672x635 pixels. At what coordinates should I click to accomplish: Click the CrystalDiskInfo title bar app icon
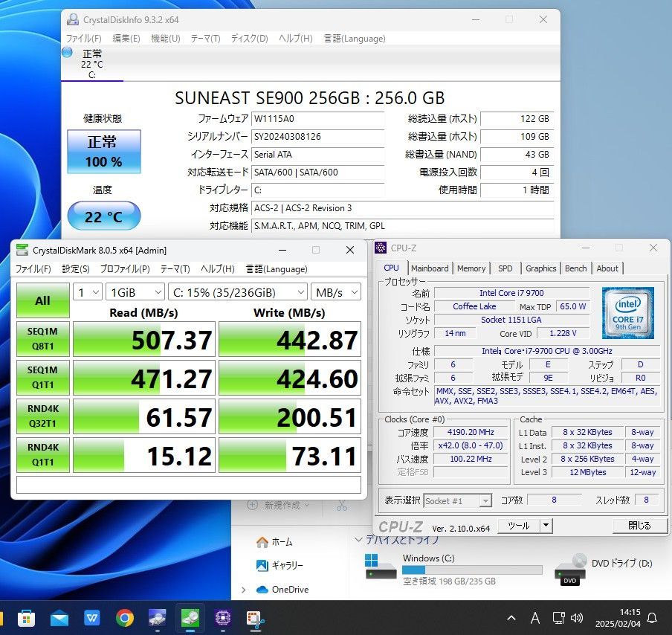pyautogui.click(x=73, y=20)
